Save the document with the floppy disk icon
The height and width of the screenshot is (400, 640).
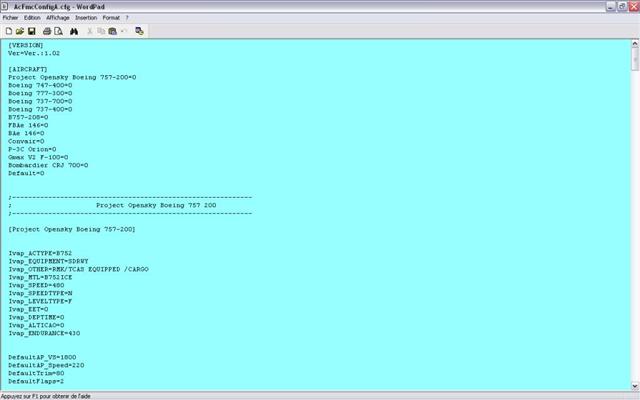click(31, 31)
